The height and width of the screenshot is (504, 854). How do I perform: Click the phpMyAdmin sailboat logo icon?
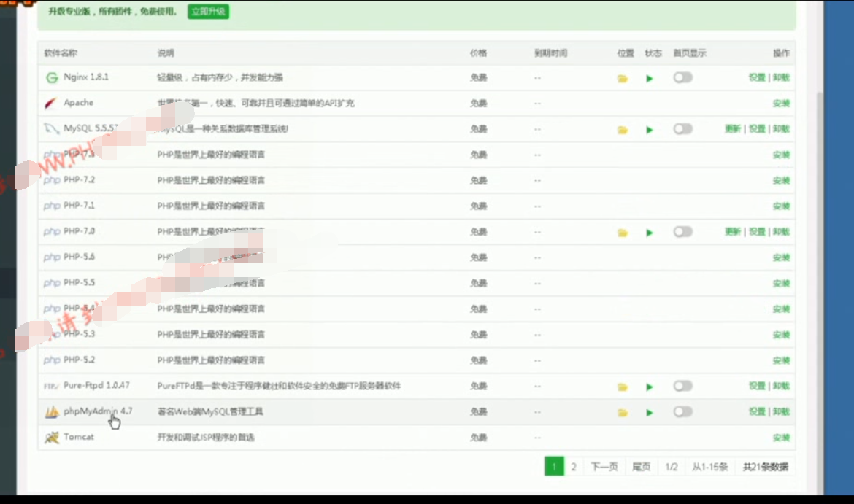pyautogui.click(x=52, y=412)
